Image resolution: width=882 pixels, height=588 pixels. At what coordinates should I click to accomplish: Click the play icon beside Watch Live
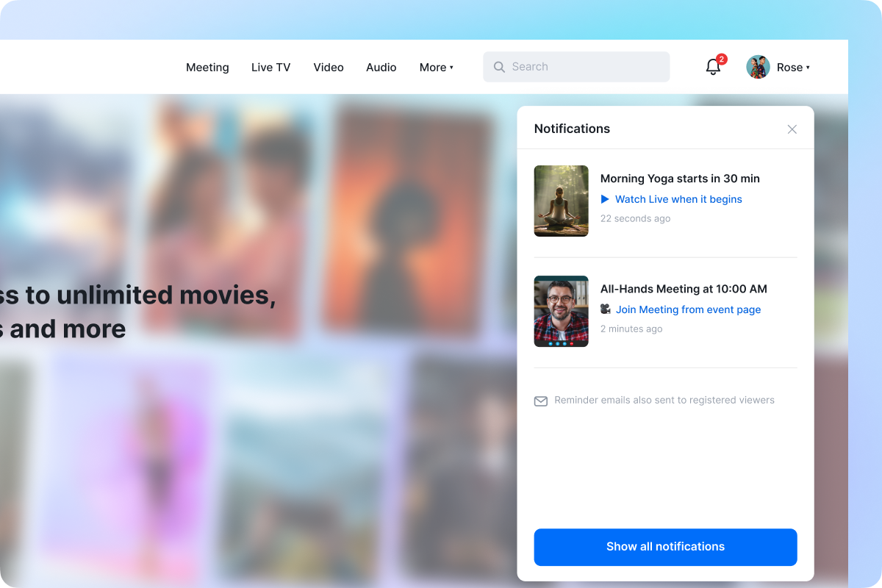[x=605, y=199]
